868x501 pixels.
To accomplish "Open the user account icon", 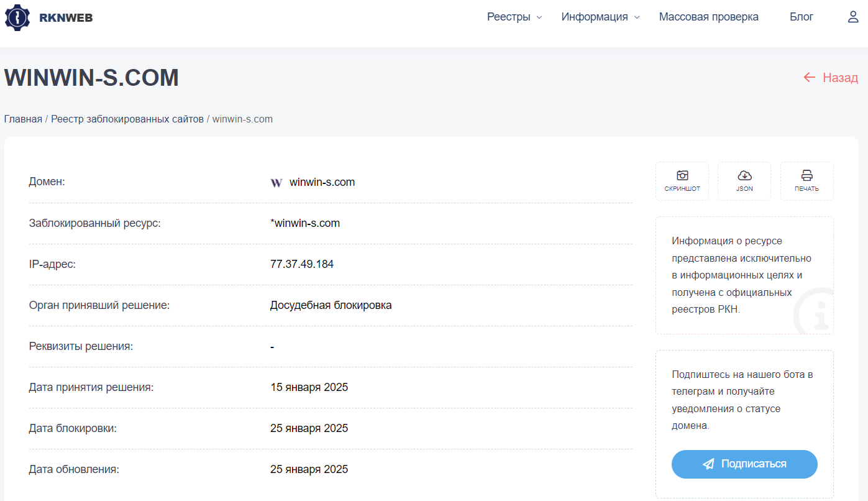I will pos(853,17).
